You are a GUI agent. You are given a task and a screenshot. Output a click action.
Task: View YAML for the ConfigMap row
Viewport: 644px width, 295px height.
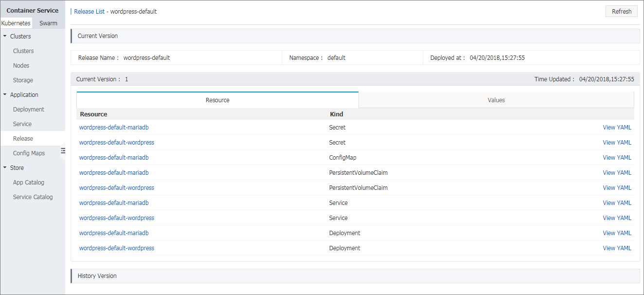point(617,157)
